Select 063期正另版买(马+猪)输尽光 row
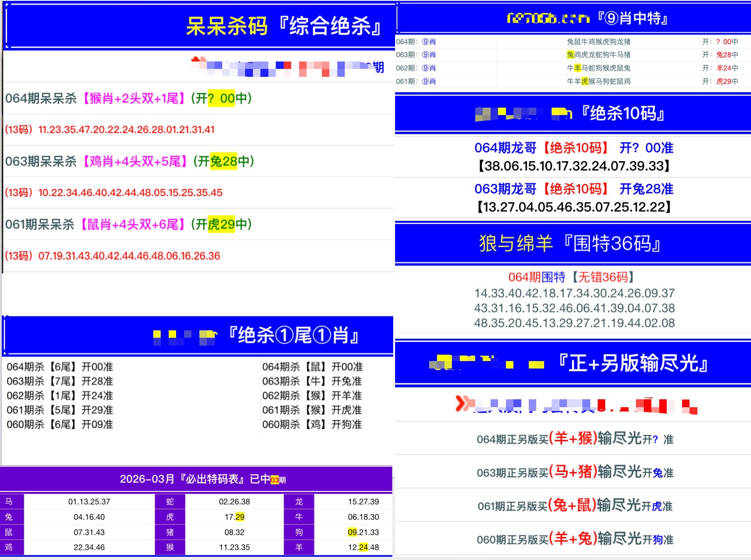The image size is (751, 560). pyautogui.click(x=574, y=472)
